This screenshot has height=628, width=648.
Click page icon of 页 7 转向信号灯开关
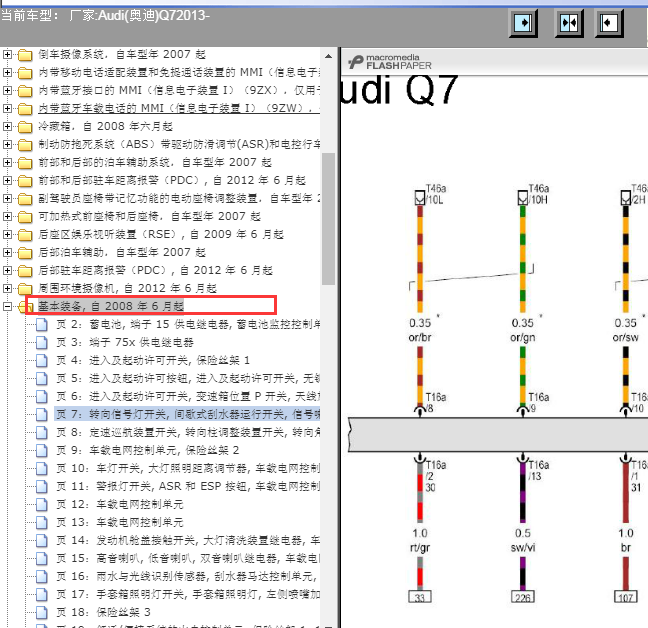point(42,414)
